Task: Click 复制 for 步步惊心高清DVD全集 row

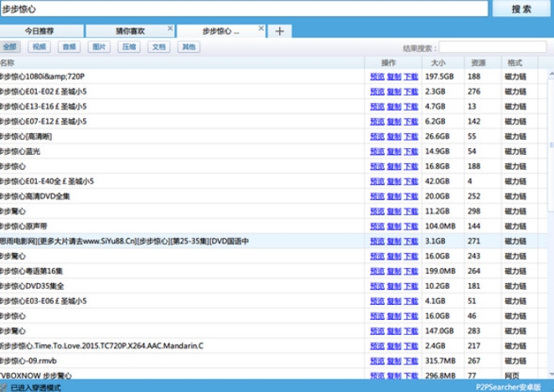Action: point(394,196)
